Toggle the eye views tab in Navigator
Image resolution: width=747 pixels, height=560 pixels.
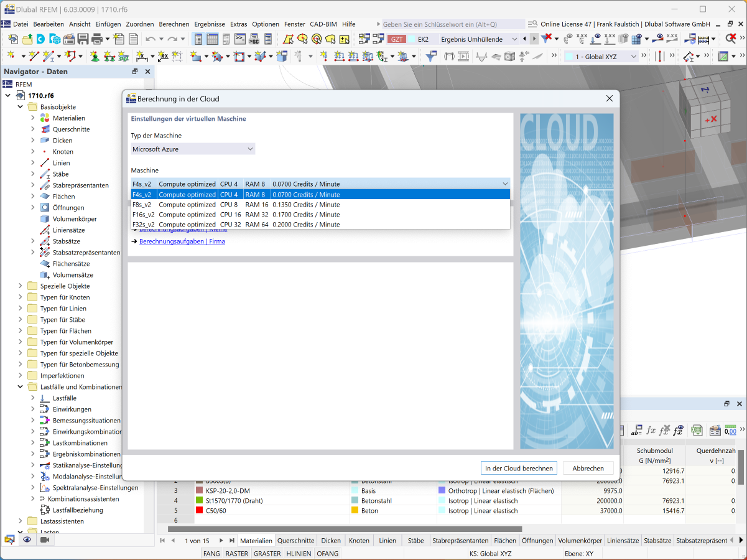click(27, 540)
